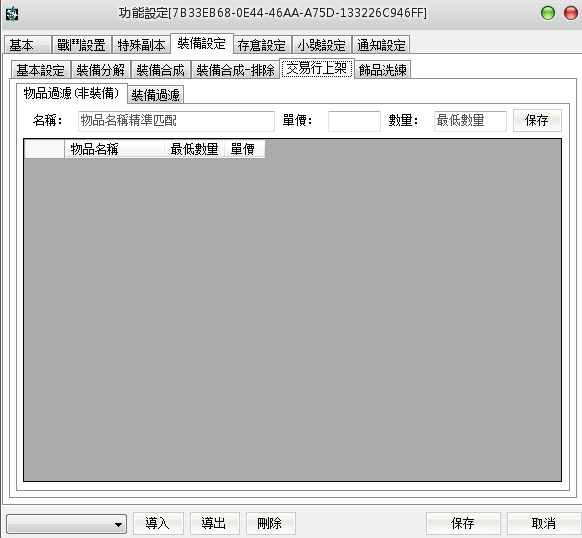The width and height of the screenshot is (582, 538).
Task: Click the 名稱 item name input field
Action: 176,121
